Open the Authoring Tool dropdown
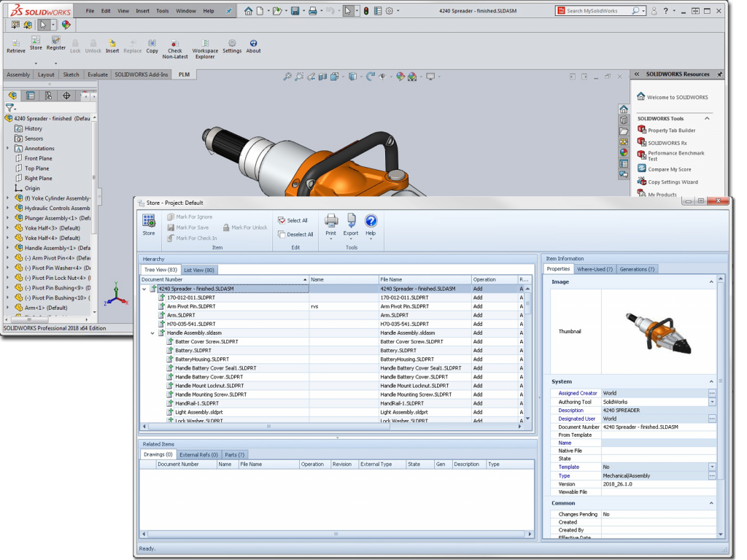Image resolution: width=747 pixels, height=560 pixels. point(712,402)
